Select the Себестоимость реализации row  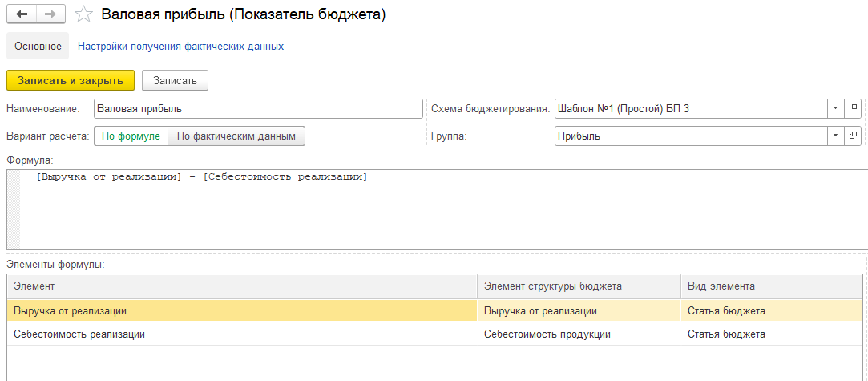[x=434, y=334]
